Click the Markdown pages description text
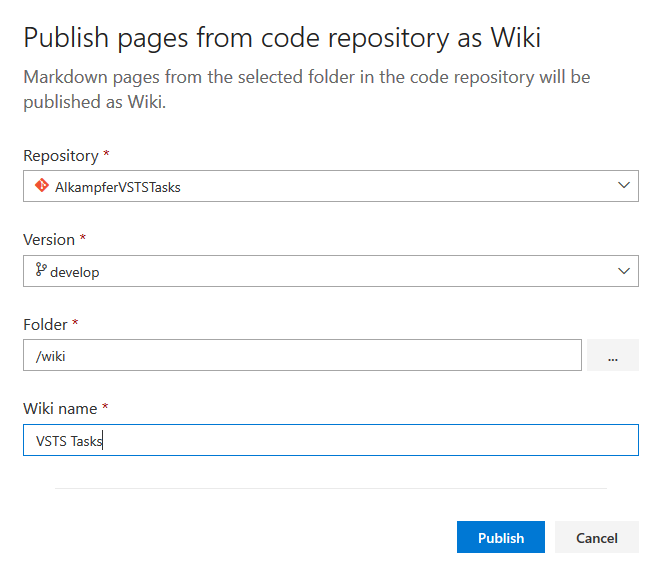668x570 pixels. (x=307, y=89)
